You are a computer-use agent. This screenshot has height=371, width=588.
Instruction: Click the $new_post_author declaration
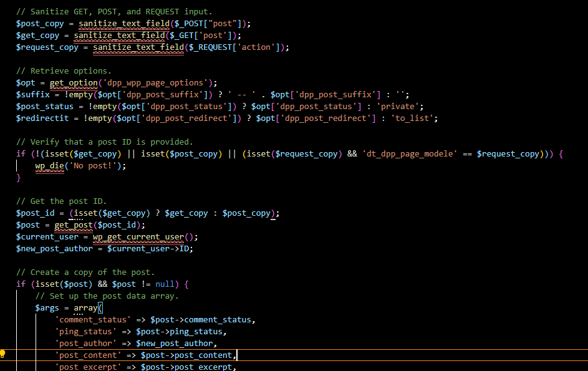pos(54,249)
